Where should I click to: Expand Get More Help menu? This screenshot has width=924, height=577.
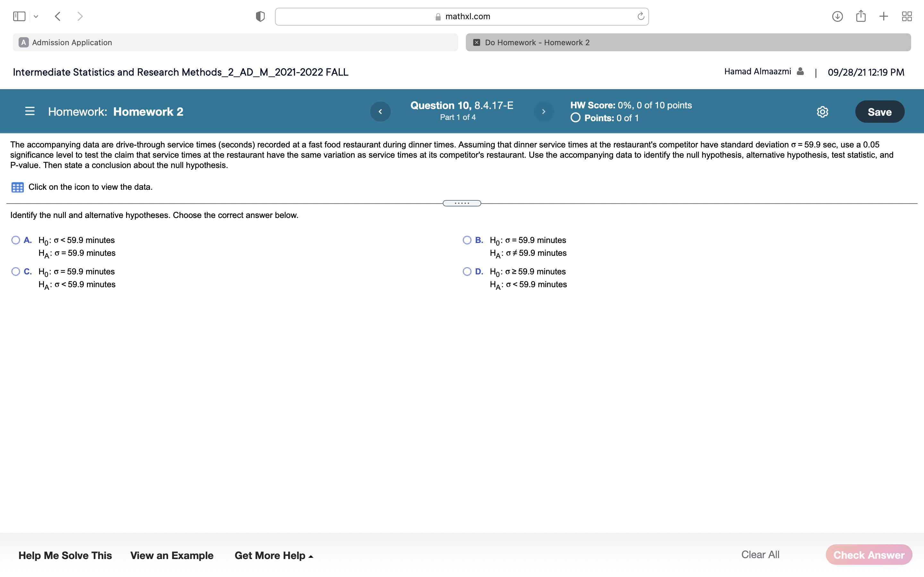[x=274, y=555]
